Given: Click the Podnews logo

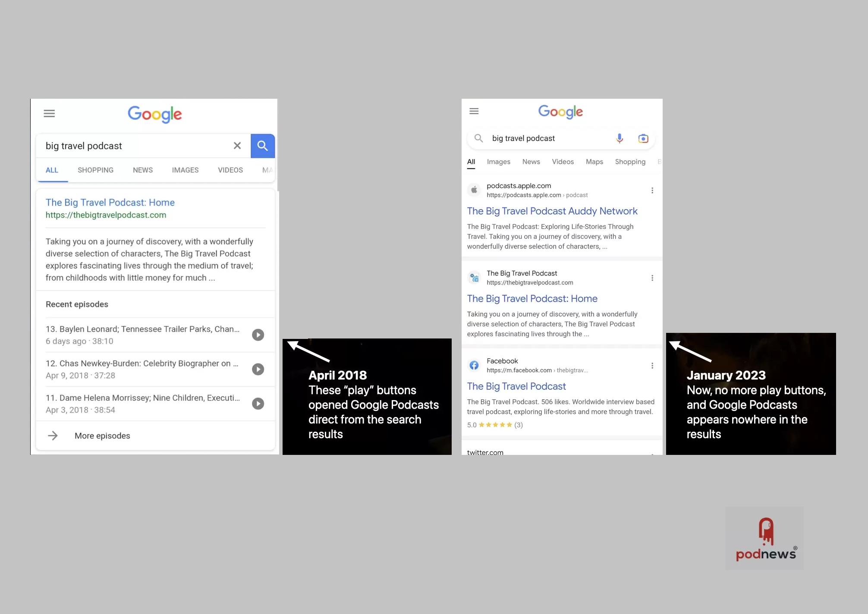Looking at the screenshot, I should coord(765,539).
